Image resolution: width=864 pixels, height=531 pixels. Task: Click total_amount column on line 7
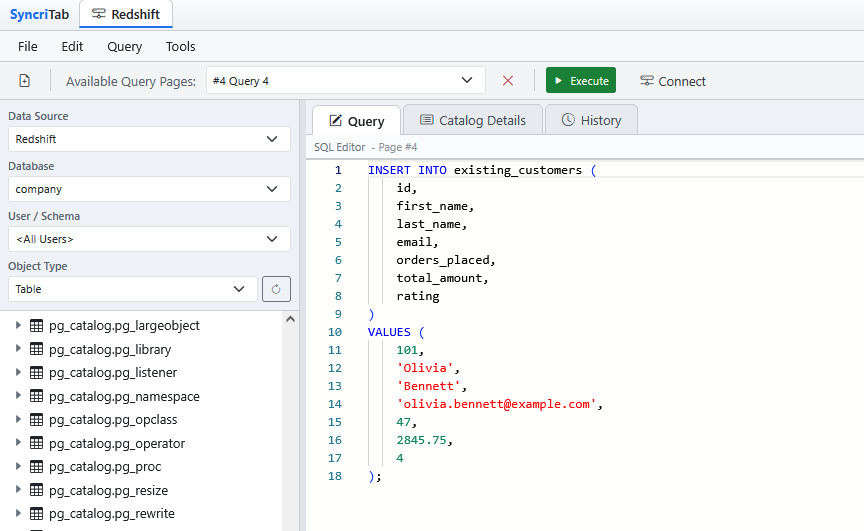[x=439, y=278]
